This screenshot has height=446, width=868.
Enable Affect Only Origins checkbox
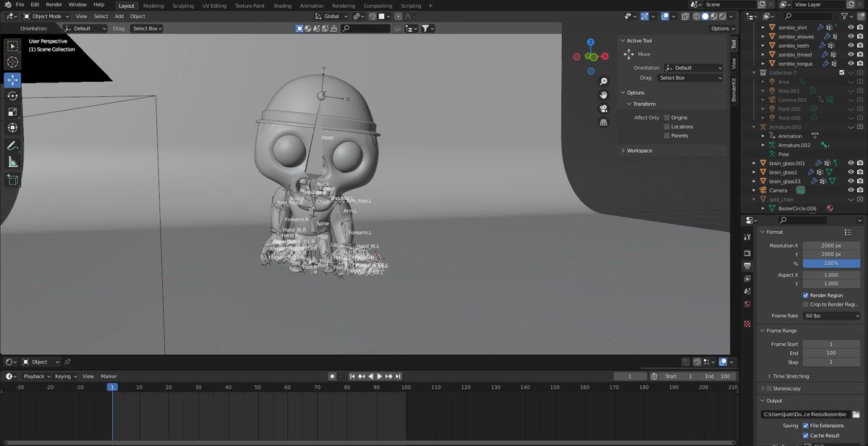tap(667, 117)
